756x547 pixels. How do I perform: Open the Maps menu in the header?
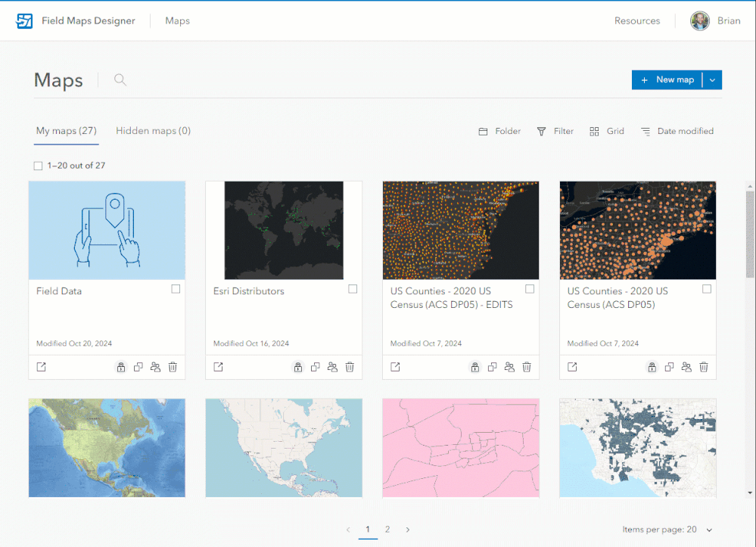tap(177, 20)
